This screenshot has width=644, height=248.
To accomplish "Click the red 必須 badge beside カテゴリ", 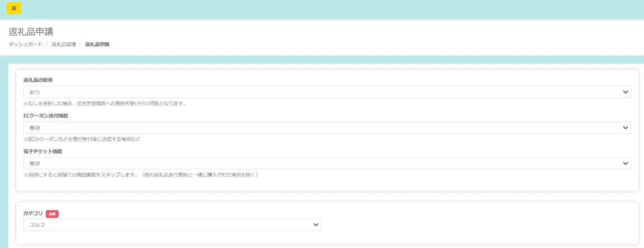I will tap(52, 213).
